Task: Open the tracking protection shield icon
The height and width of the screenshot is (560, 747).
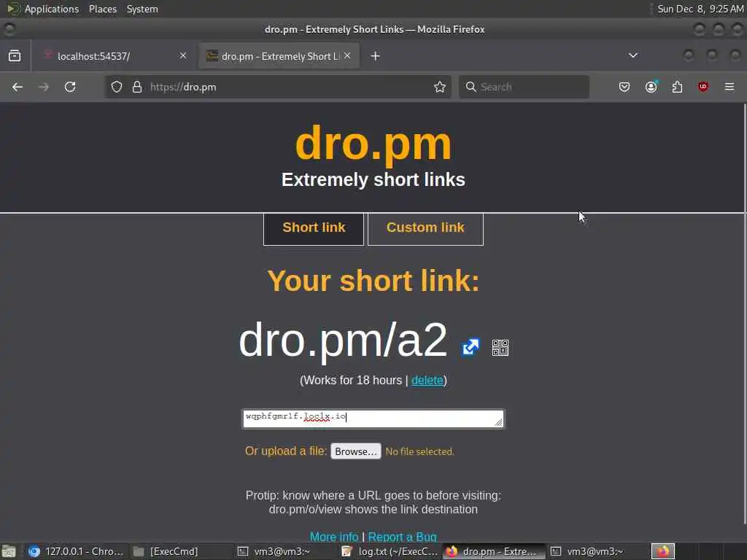Action: pyautogui.click(x=117, y=87)
